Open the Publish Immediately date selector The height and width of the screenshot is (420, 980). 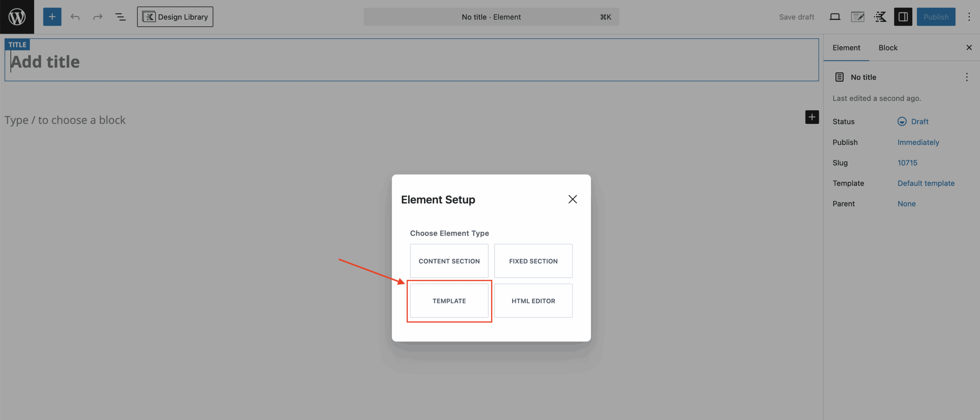(x=918, y=142)
